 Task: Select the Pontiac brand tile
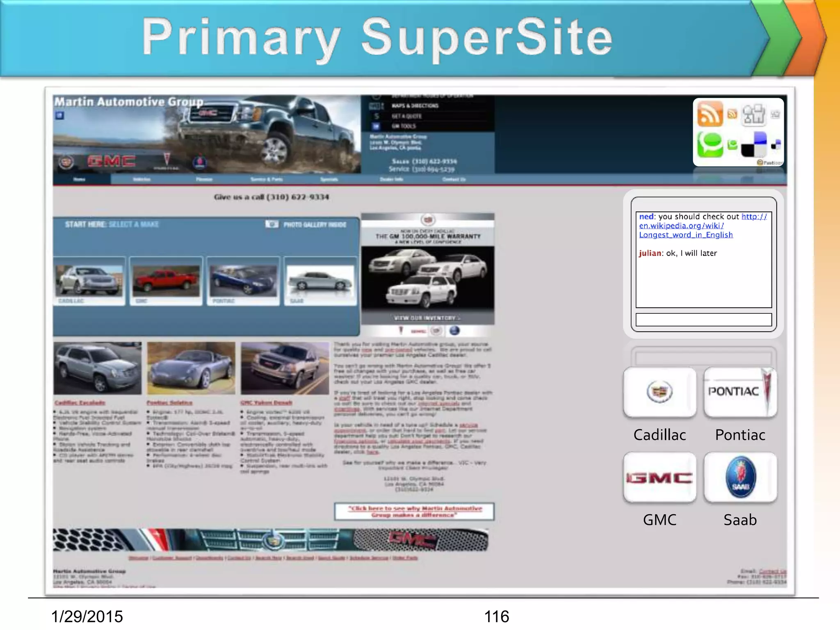740,392
